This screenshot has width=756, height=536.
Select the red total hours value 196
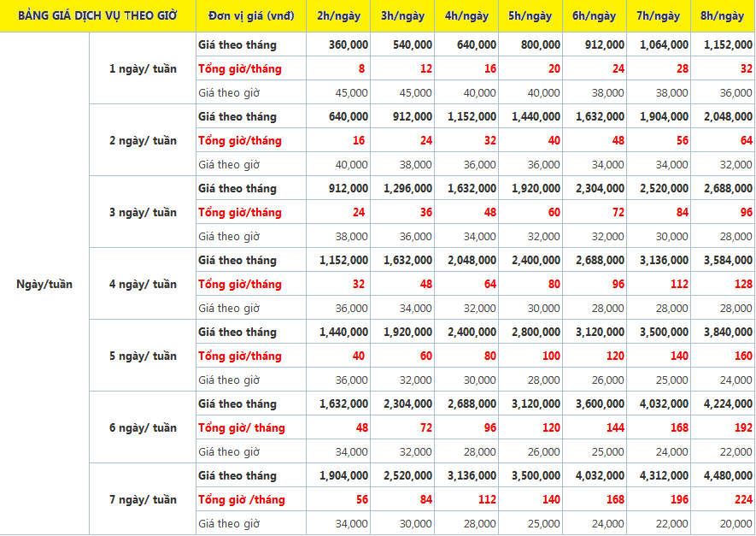[x=678, y=499]
